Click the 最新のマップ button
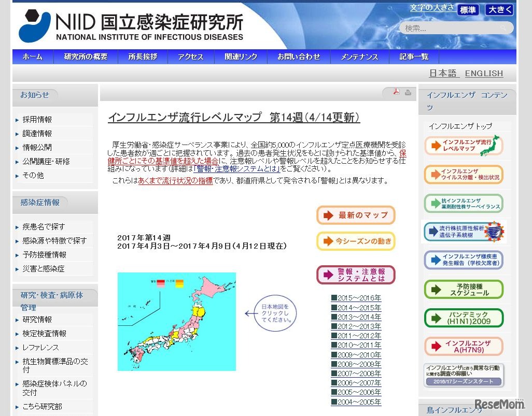The width and height of the screenshot is (532, 416). (x=356, y=215)
